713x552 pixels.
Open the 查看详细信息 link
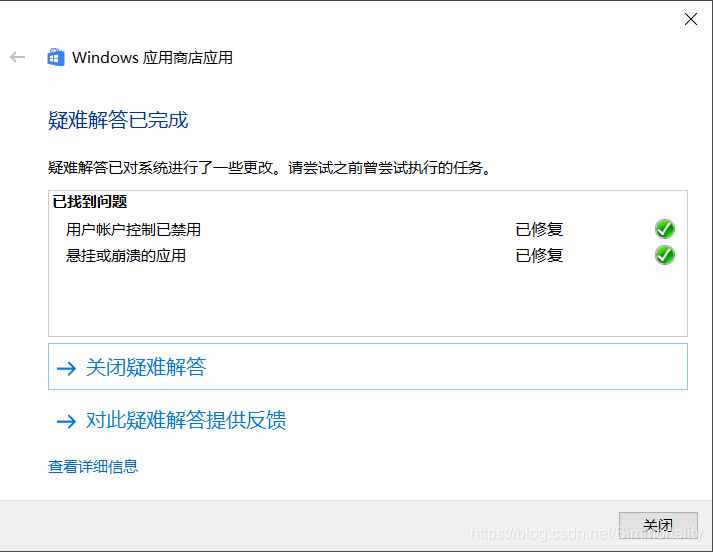tap(93, 466)
